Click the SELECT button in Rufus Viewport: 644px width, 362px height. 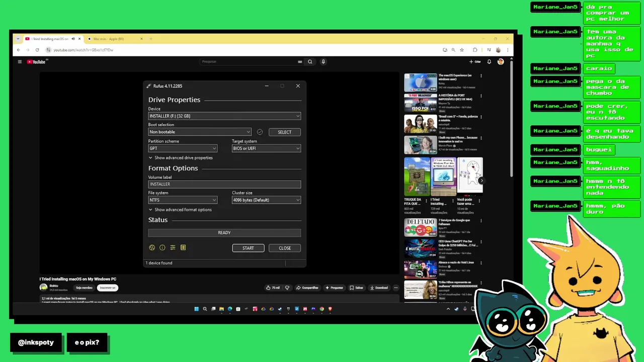[x=284, y=132]
